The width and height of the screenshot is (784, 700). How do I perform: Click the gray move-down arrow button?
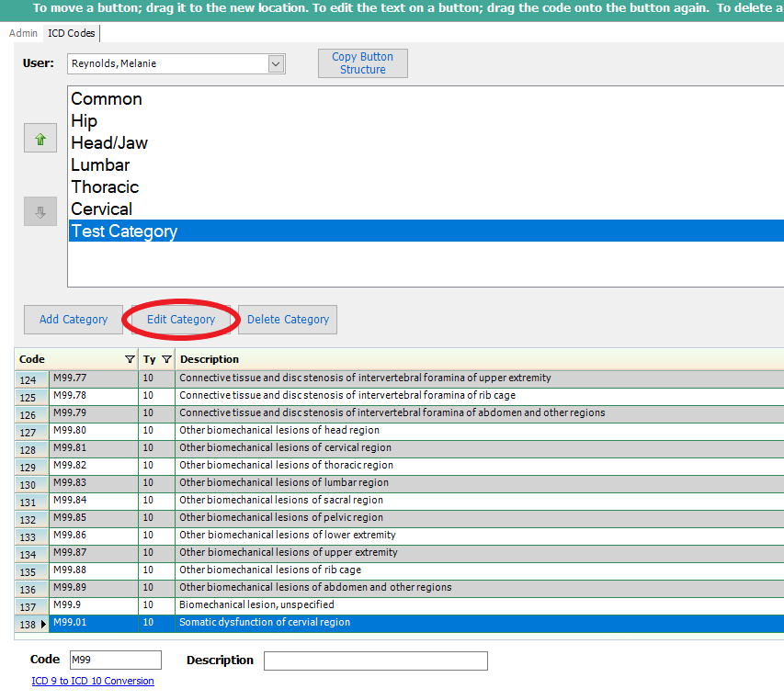tap(40, 211)
